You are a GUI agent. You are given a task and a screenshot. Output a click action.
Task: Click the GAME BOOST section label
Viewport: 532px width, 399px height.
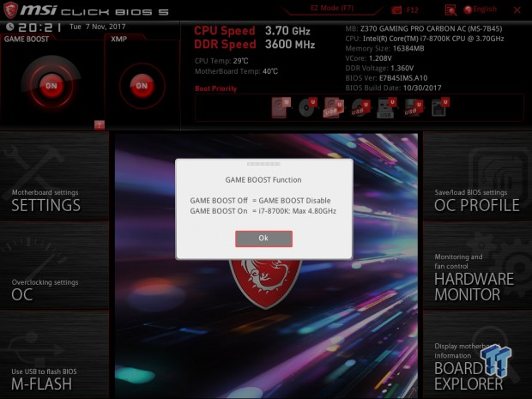[27, 39]
